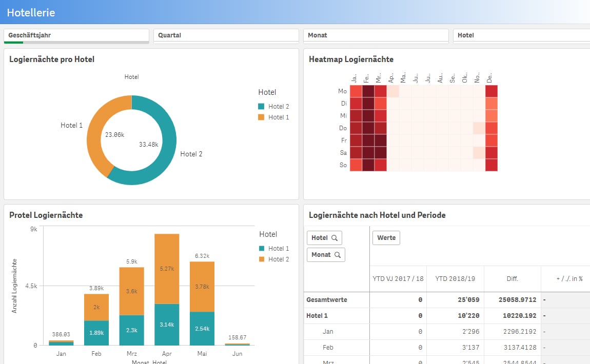Click the Jun label on bar chart axis
Screen dimensions: 590x364
tap(237, 354)
